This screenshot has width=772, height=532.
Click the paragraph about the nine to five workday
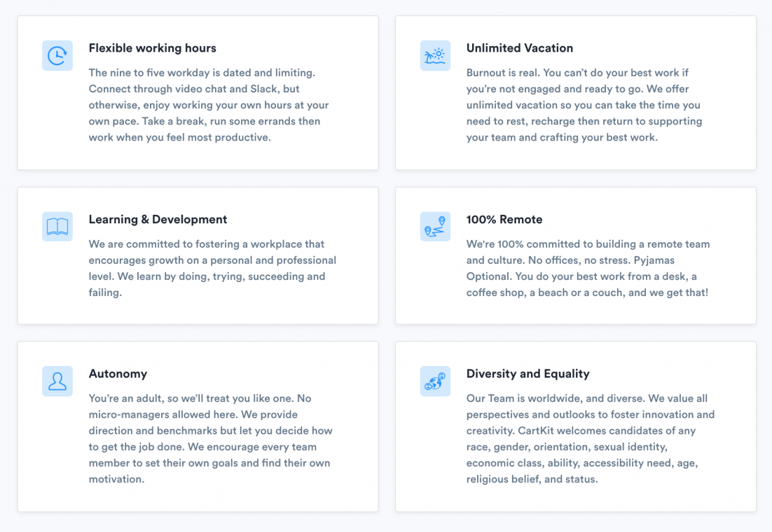pos(209,105)
